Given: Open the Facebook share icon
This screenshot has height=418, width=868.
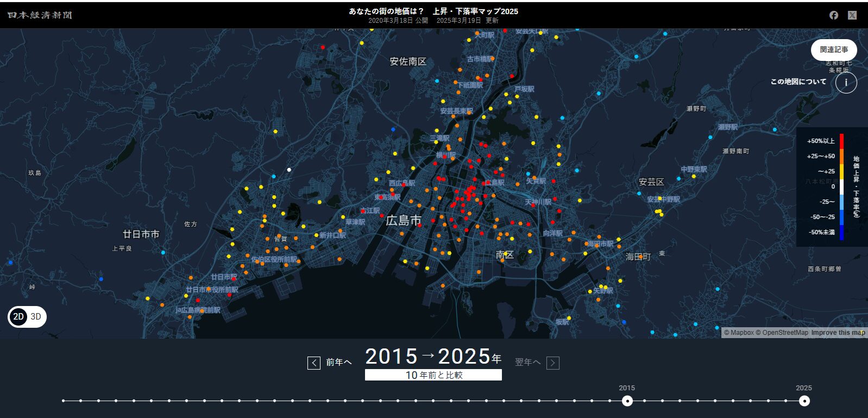Looking at the screenshot, I should 834,15.
